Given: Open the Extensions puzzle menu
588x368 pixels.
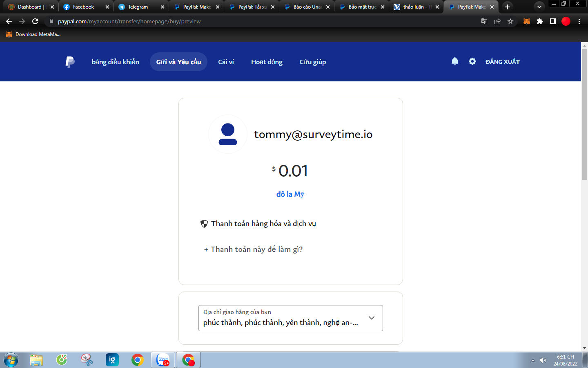Looking at the screenshot, I should [x=540, y=21].
